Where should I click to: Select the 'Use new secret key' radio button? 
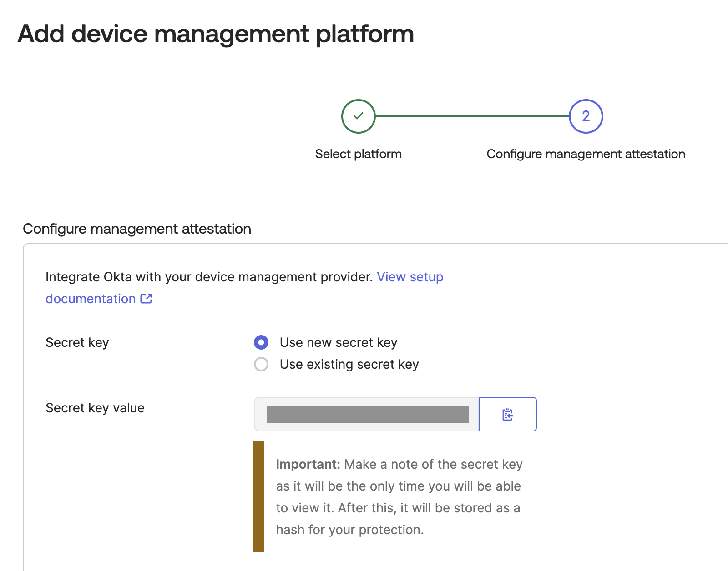click(261, 342)
